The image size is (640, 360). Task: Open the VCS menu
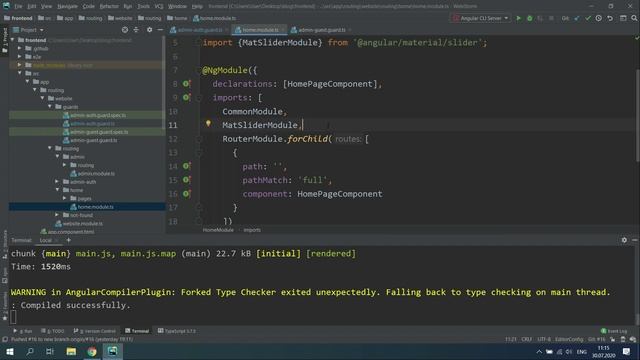[x=159, y=6]
